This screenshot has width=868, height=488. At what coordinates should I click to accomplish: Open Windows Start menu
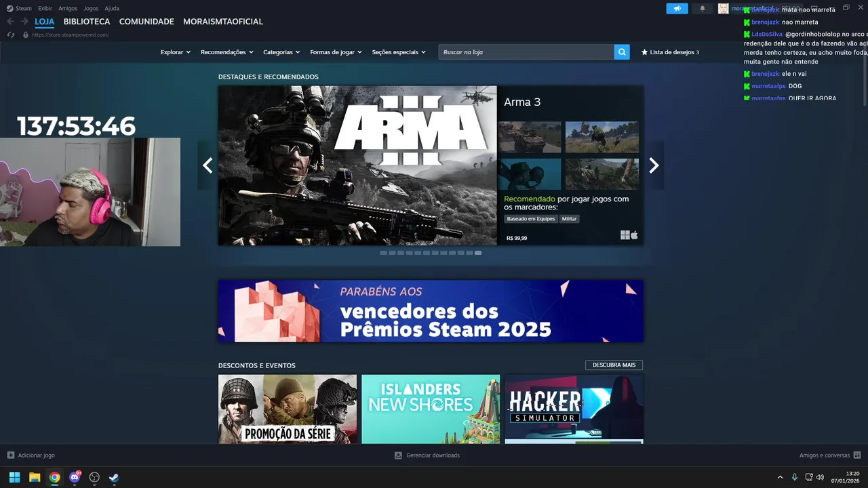pos(14,477)
